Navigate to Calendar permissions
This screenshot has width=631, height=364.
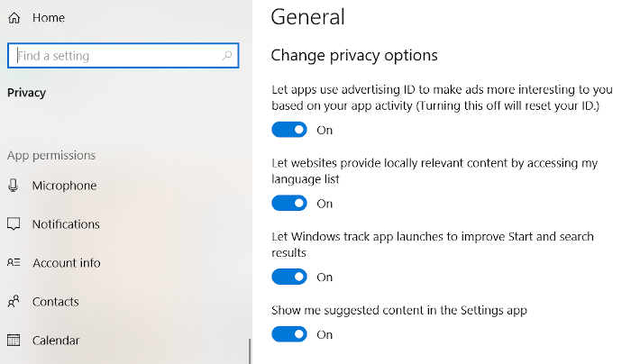[56, 341]
